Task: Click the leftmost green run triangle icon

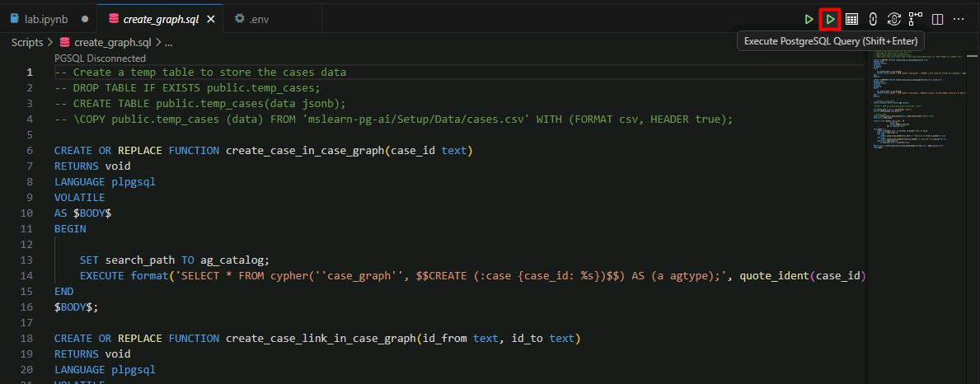Action: tap(809, 19)
